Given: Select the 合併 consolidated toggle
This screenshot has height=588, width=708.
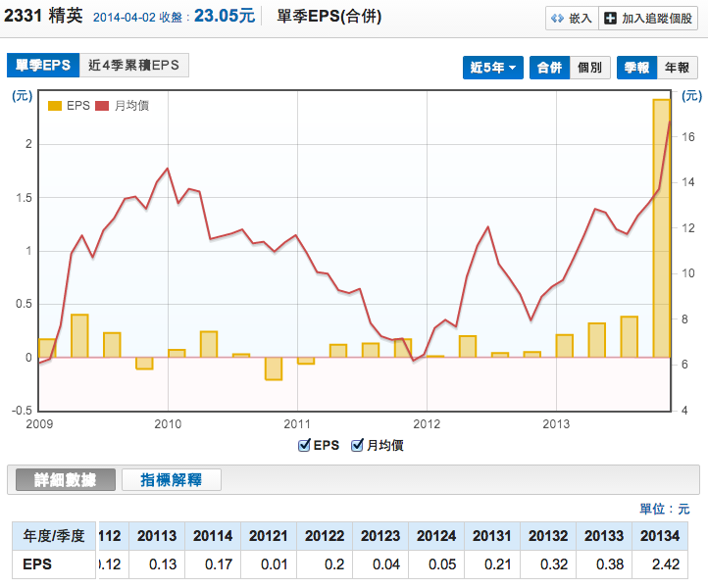Looking at the screenshot, I should pos(548,67).
